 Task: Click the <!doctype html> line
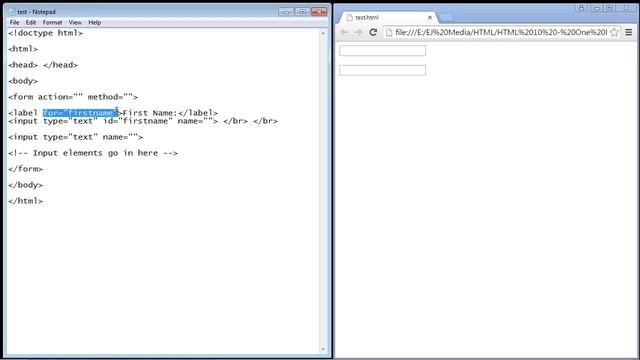point(45,33)
